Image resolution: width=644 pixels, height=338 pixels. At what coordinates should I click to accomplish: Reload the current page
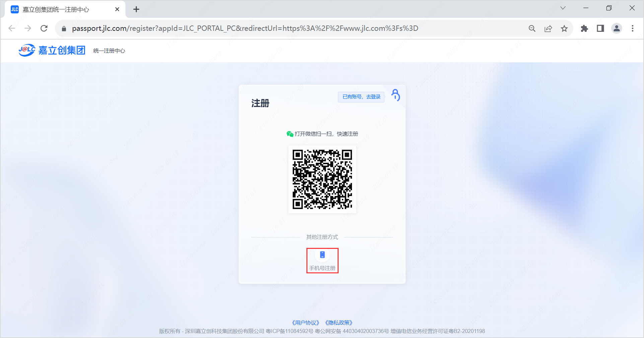[x=44, y=28]
